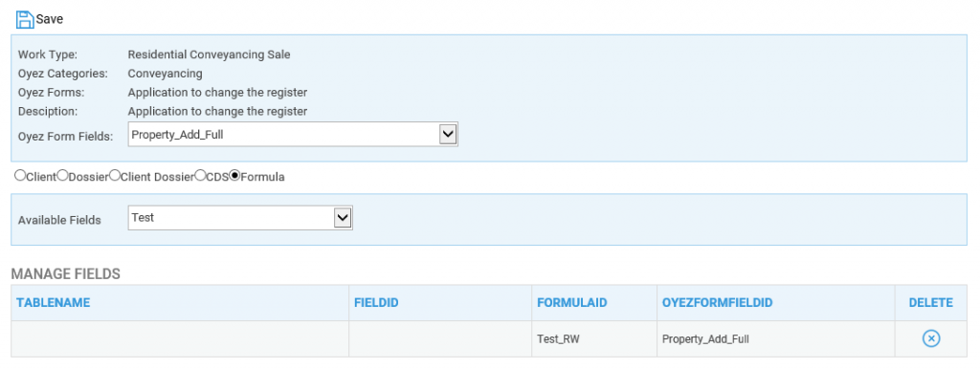Viewport: 980px width, 369px height.
Task: Click the empty TABLENAME cell in first row
Action: (x=180, y=339)
